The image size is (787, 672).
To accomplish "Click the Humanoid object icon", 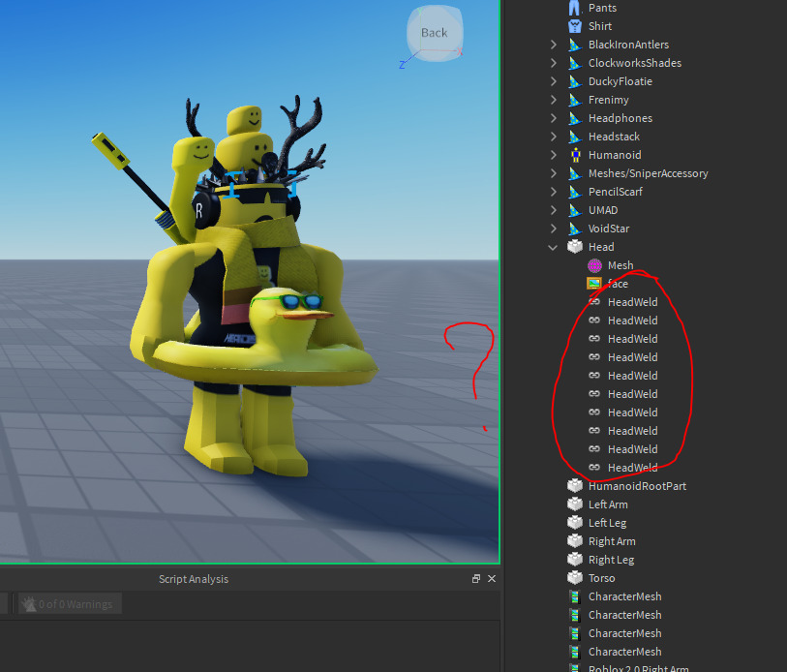I will pyautogui.click(x=575, y=155).
